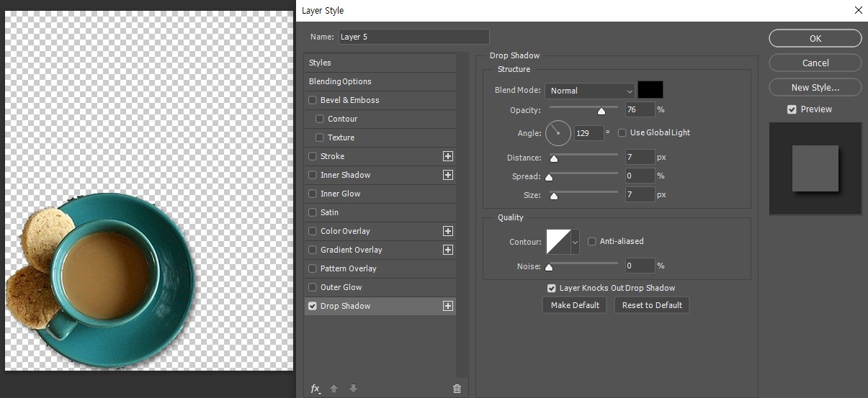Click the OK button
The image size is (868, 398).
point(815,38)
